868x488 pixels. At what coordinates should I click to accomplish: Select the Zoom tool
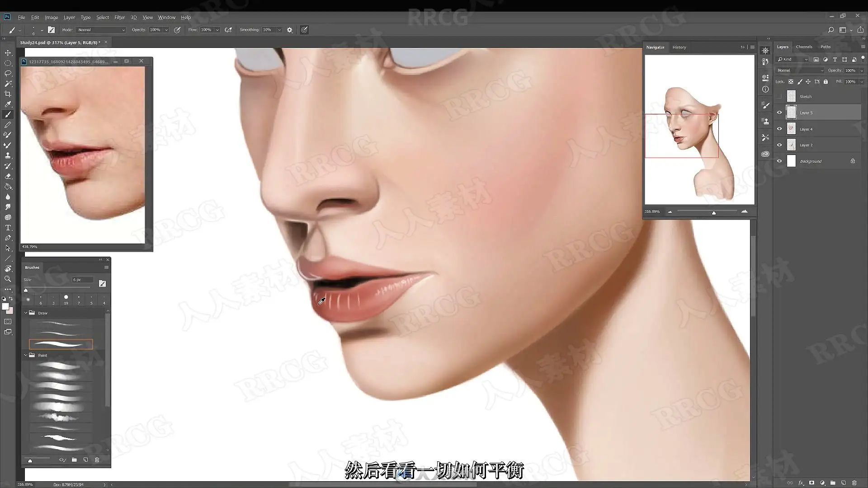coord(8,279)
